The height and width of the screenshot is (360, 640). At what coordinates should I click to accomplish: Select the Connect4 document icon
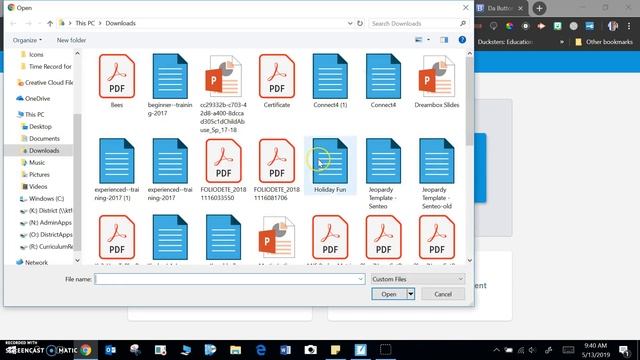[383, 76]
